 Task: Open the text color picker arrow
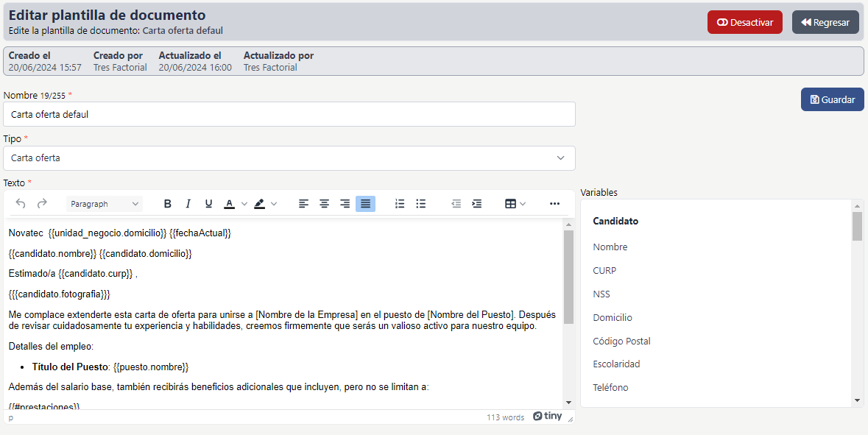(x=244, y=204)
